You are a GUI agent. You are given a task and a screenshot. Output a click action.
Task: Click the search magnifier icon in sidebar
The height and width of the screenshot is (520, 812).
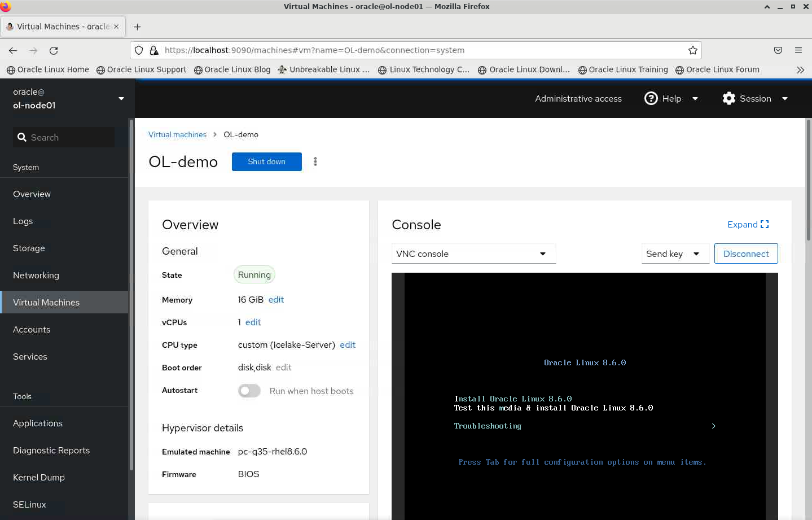(22, 137)
